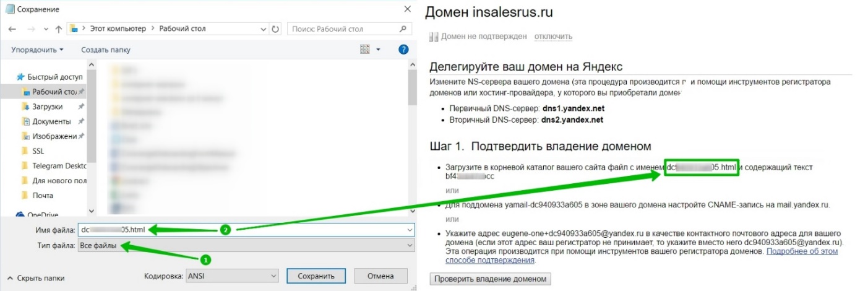
Task: Click Рабочий стол in the address path
Action: pyautogui.click(x=183, y=29)
